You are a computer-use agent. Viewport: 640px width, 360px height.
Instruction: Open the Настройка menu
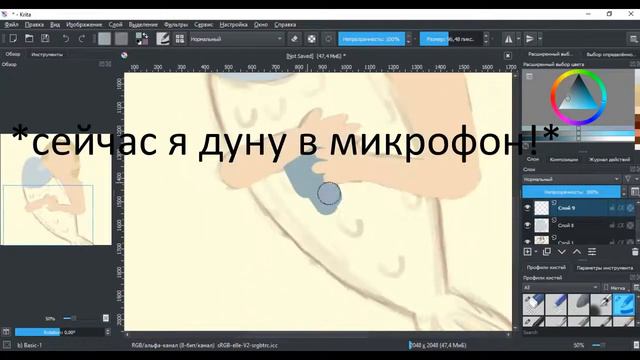(x=233, y=24)
